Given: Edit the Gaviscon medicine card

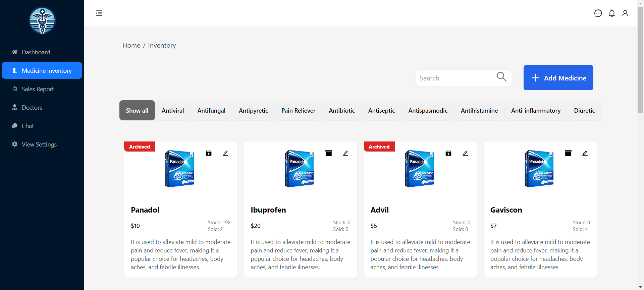Looking at the screenshot, I should (585, 153).
